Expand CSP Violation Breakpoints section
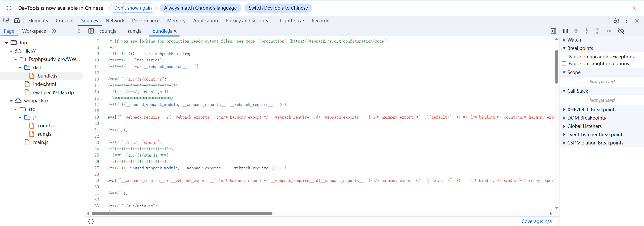The width and height of the screenshot is (644, 226). (x=564, y=143)
